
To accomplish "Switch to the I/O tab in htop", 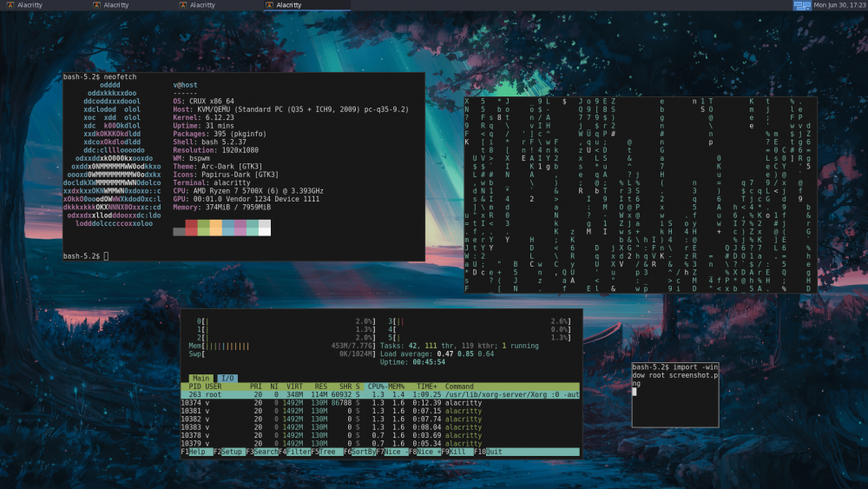I will tap(227, 378).
